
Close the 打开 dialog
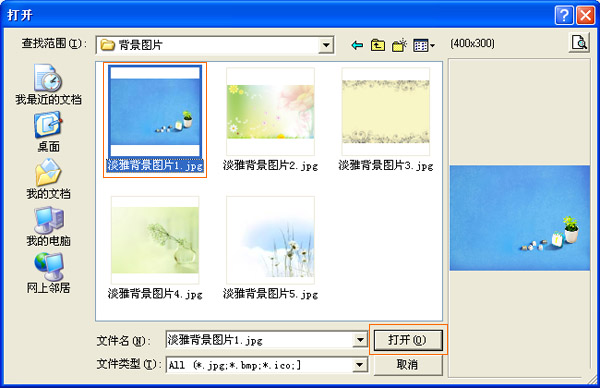585,16
